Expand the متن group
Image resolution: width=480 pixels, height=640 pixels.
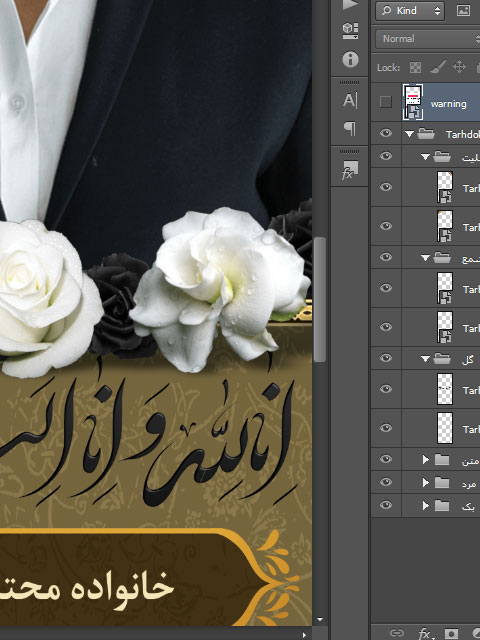[x=425, y=460]
